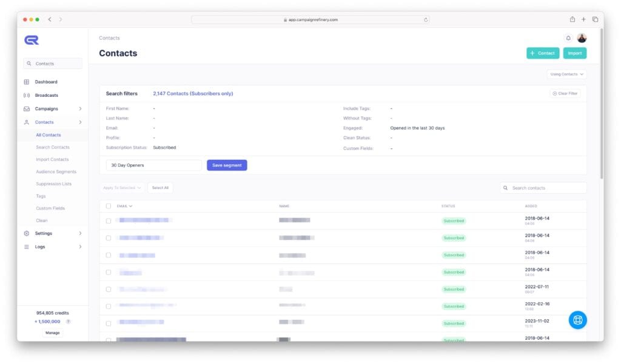Click the credits help question mark icon
Screen dimensions: 621x364
tap(68, 322)
